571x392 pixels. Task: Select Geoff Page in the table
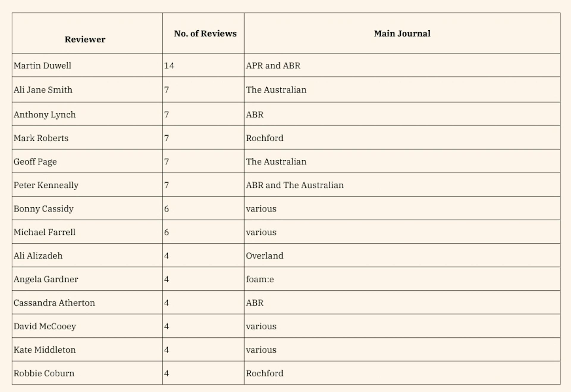coord(35,161)
